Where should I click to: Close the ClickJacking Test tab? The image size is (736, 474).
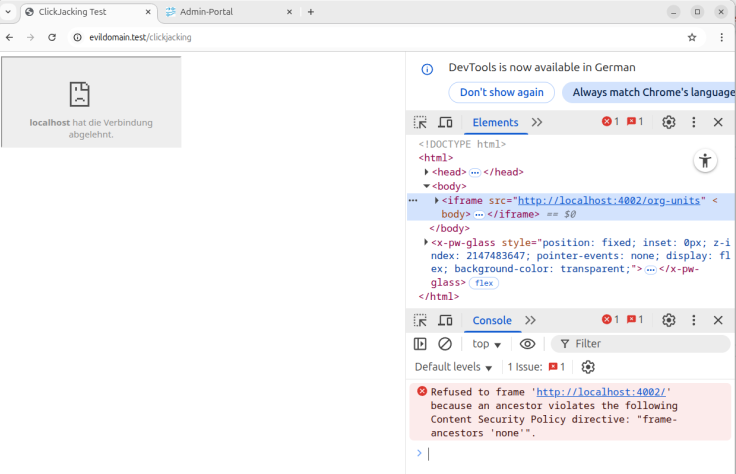click(148, 12)
